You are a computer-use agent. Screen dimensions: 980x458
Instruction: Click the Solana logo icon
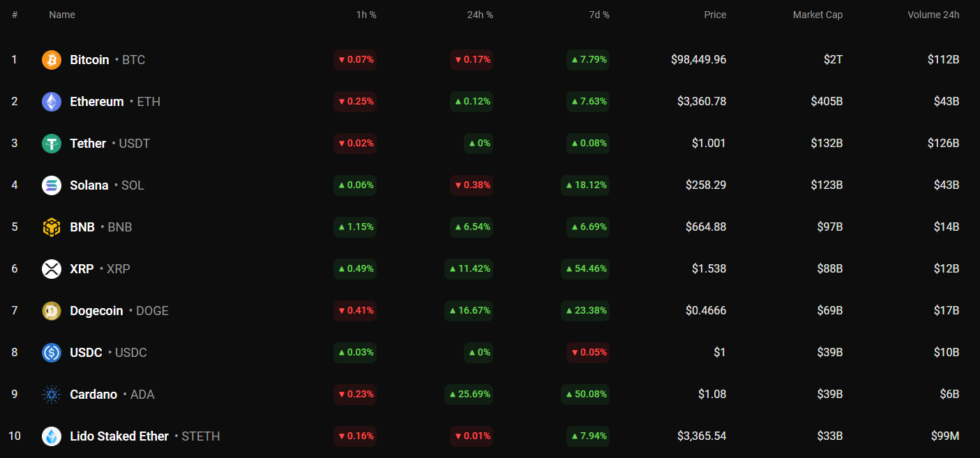pyautogui.click(x=52, y=185)
